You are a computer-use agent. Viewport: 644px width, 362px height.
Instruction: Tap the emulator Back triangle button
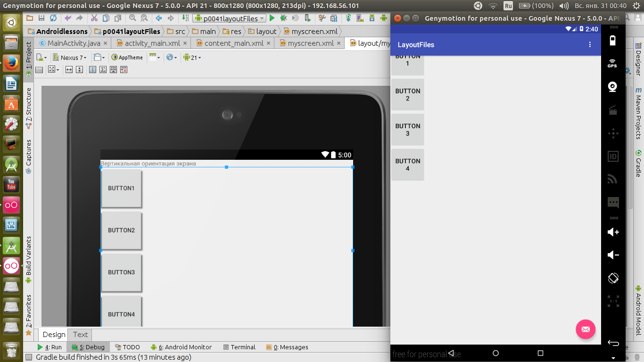[x=451, y=353]
